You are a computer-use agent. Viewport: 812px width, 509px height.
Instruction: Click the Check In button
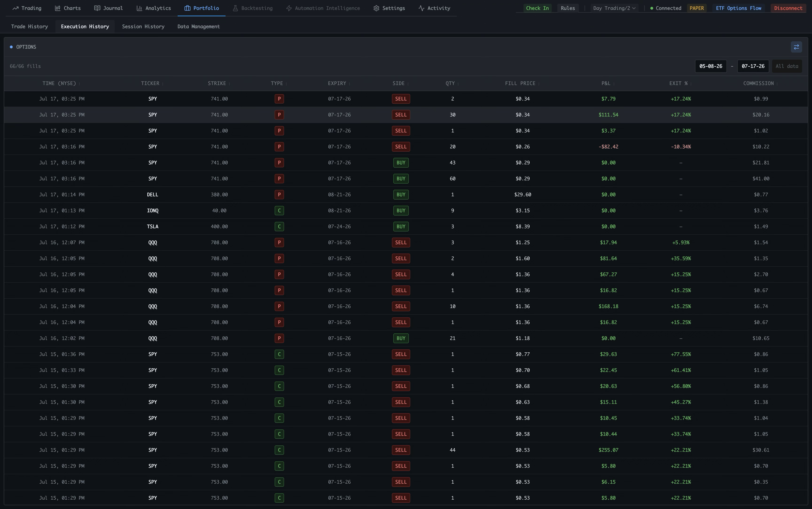[x=537, y=8]
